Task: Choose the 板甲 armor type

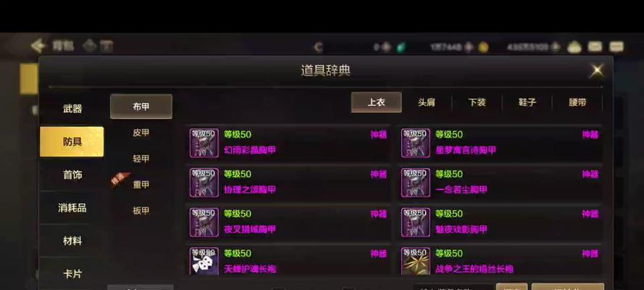Action: click(141, 211)
